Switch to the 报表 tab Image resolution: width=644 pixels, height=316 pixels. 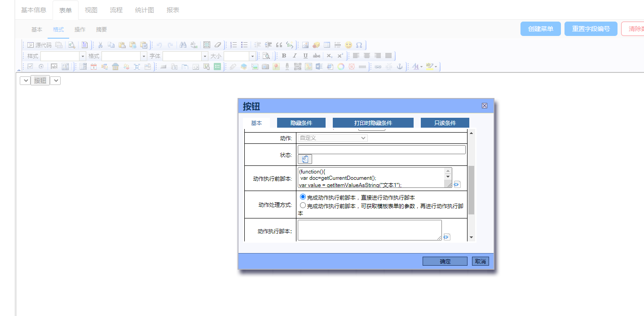click(x=173, y=10)
